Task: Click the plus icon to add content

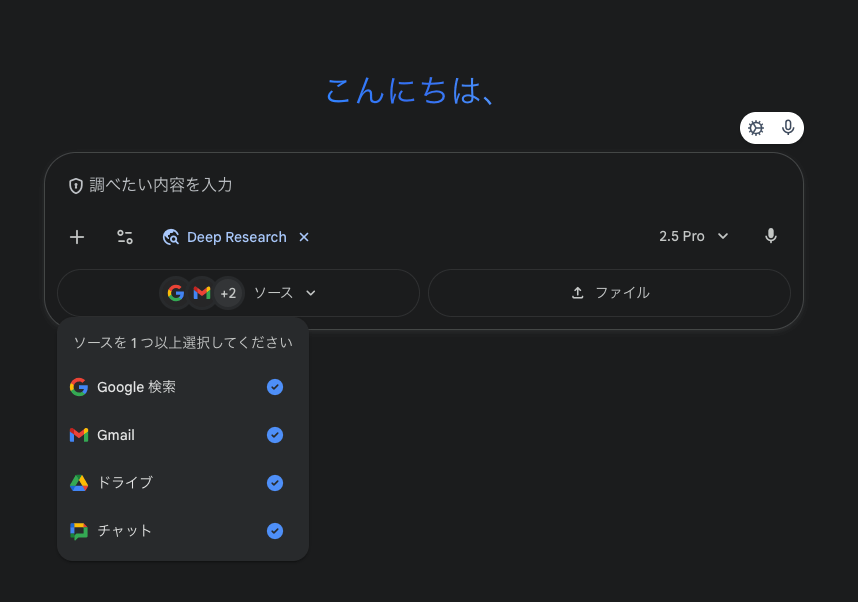Action: pos(77,237)
